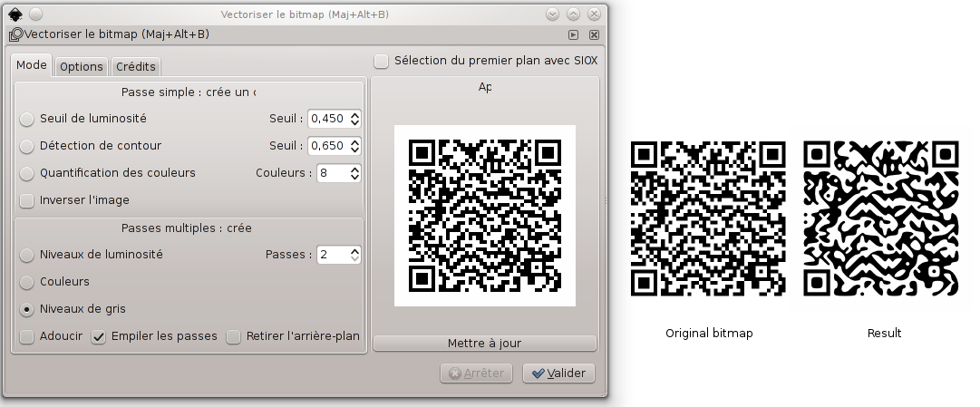Select Niveaux de luminosité radio button

27,255
